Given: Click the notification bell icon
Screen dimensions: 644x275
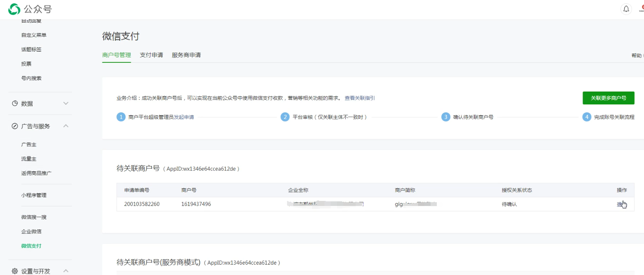Looking at the screenshot, I should point(626,9).
